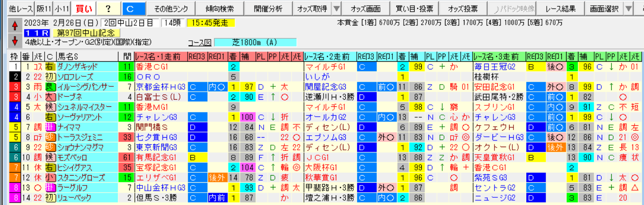The height and width of the screenshot is (205, 644).
Task: Click the 有馬記念G1 previous race cell
Action: (161, 157)
